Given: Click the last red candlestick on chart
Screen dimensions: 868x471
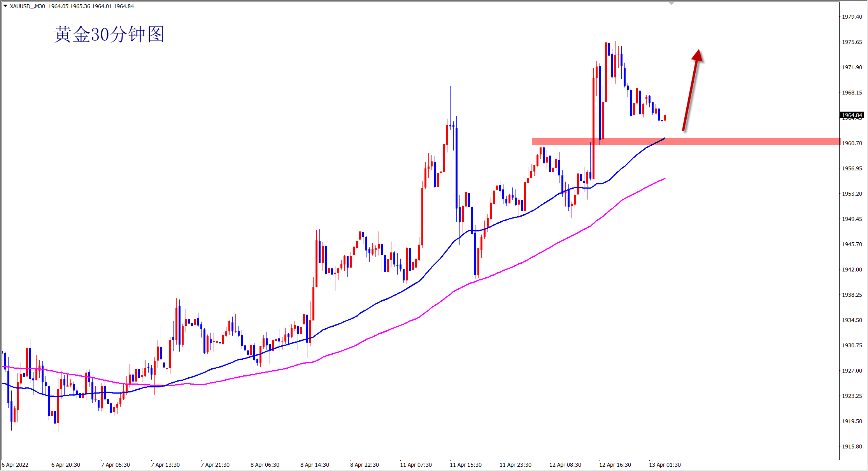Looking at the screenshot, I should click(665, 117).
